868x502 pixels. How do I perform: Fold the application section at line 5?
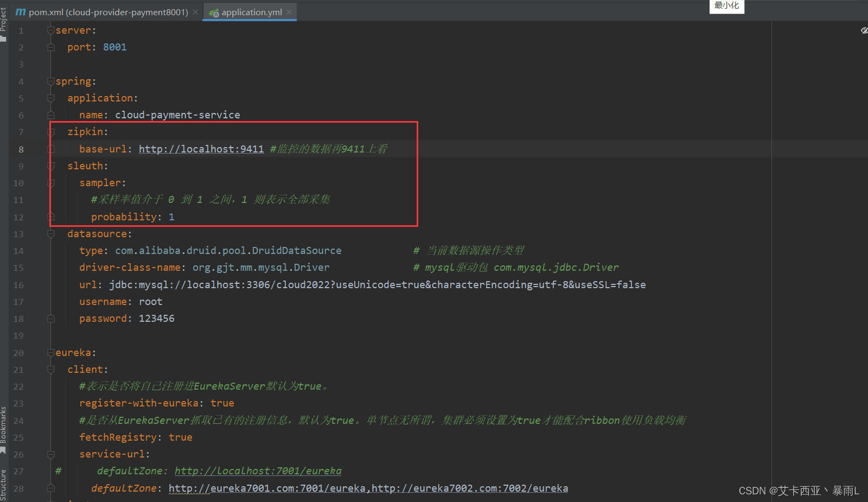(50, 98)
